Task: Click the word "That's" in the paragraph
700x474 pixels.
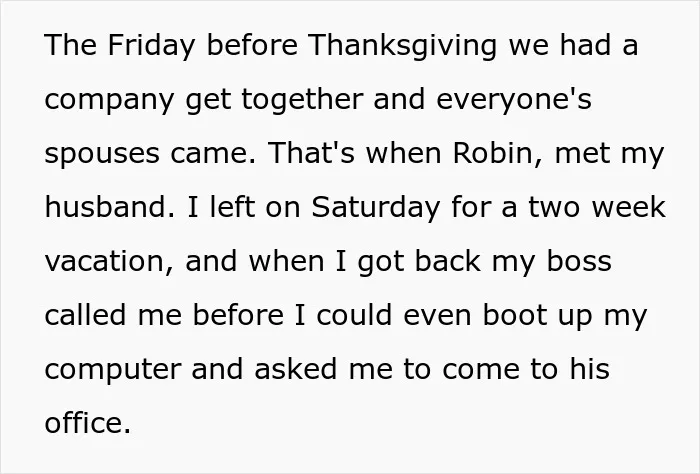Action: pyautogui.click(x=311, y=152)
